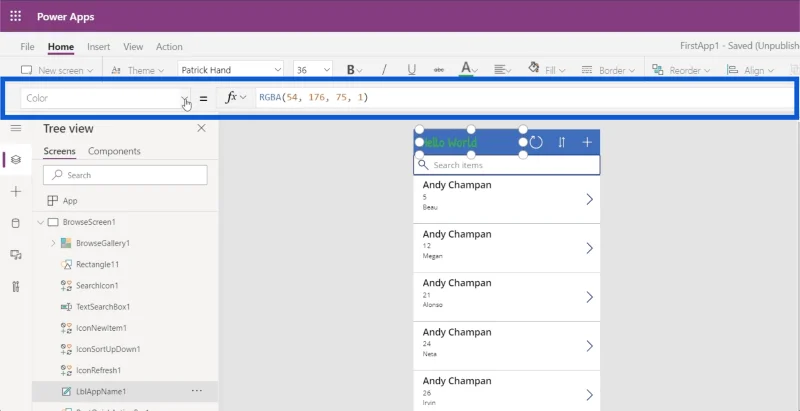Select IconRefresh1 in the tree
The width and height of the screenshot is (800, 411).
[x=98, y=370]
